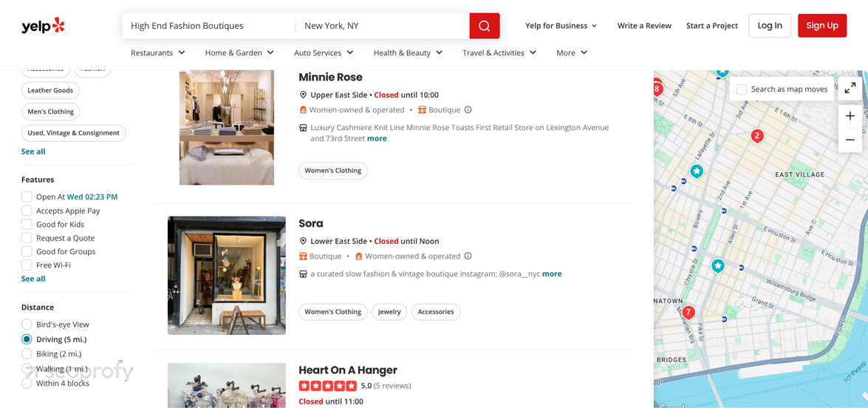This screenshot has width=868, height=408.
Task: Click the red search magnifier button
Action: (485, 26)
